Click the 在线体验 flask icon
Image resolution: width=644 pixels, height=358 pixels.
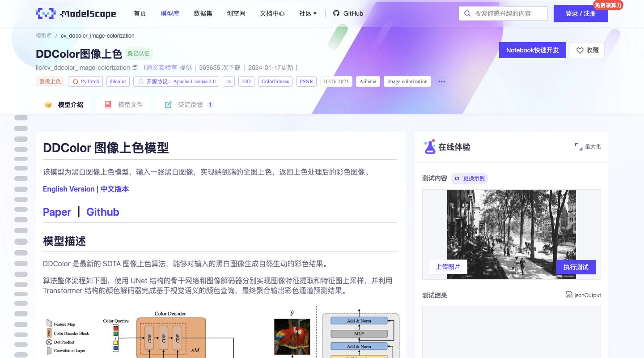(429, 147)
